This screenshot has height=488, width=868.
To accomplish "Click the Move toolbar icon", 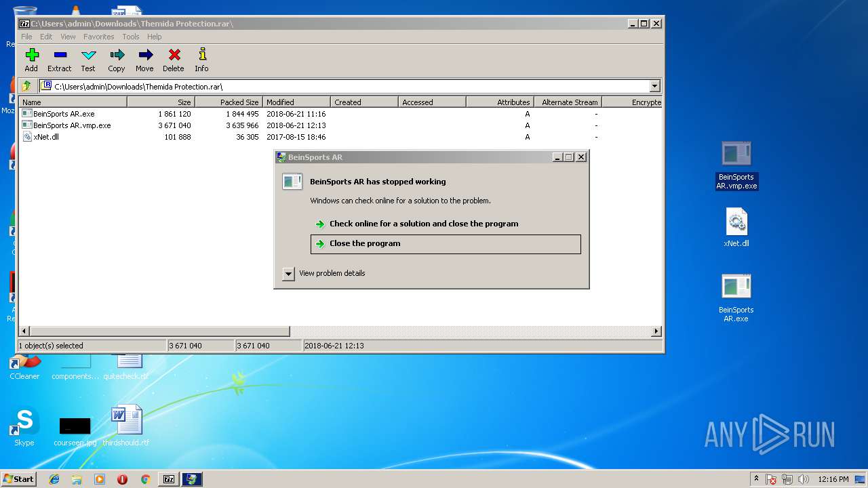I will click(x=144, y=60).
